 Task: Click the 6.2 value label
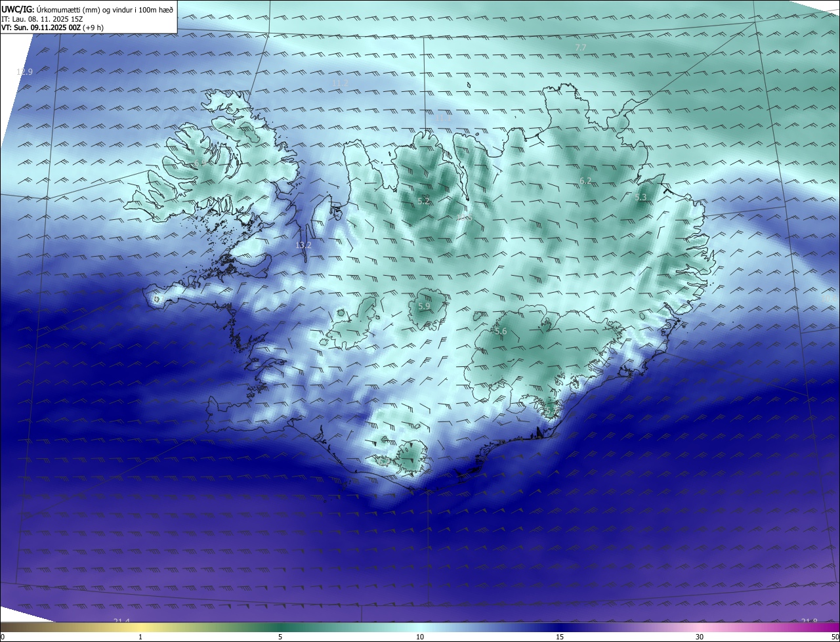click(585, 181)
